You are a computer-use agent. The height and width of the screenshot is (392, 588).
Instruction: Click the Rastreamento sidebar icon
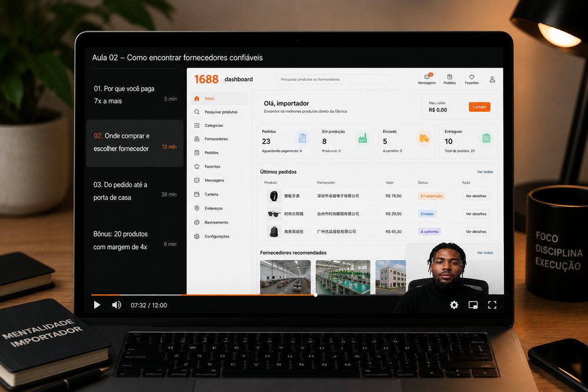197,222
